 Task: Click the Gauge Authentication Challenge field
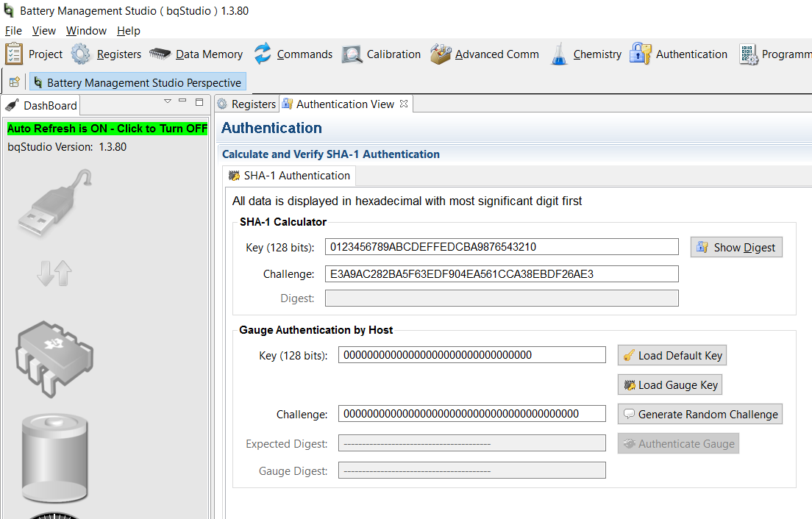tap(471, 414)
